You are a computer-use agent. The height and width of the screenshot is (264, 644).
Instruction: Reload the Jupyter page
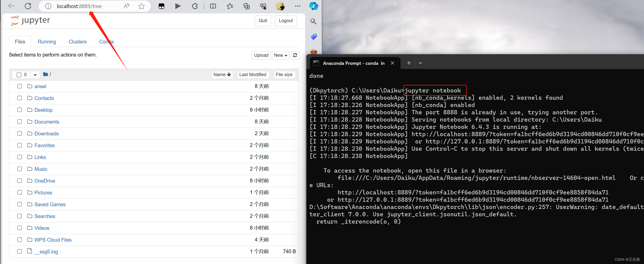(x=28, y=6)
